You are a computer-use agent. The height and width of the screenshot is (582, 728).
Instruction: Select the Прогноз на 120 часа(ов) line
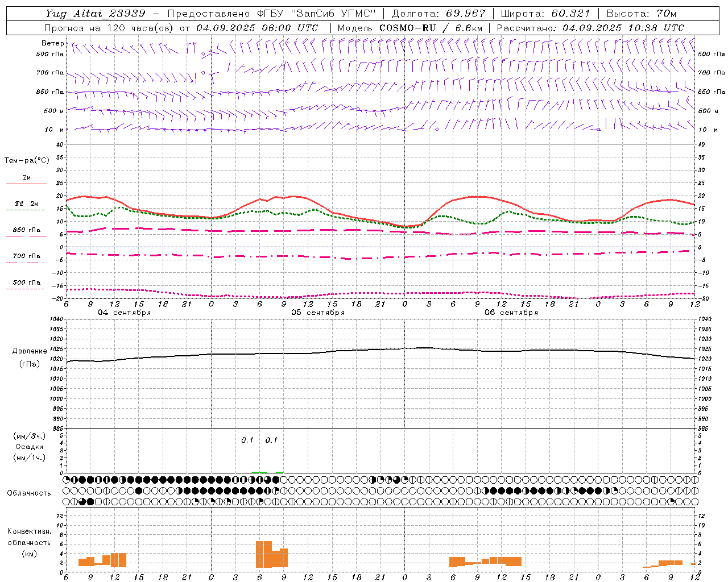181,28
